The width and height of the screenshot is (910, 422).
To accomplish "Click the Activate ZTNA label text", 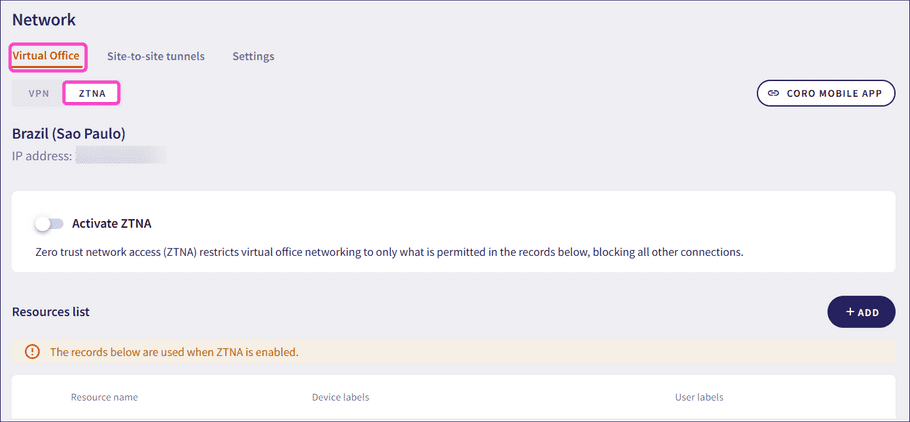I will coord(112,224).
